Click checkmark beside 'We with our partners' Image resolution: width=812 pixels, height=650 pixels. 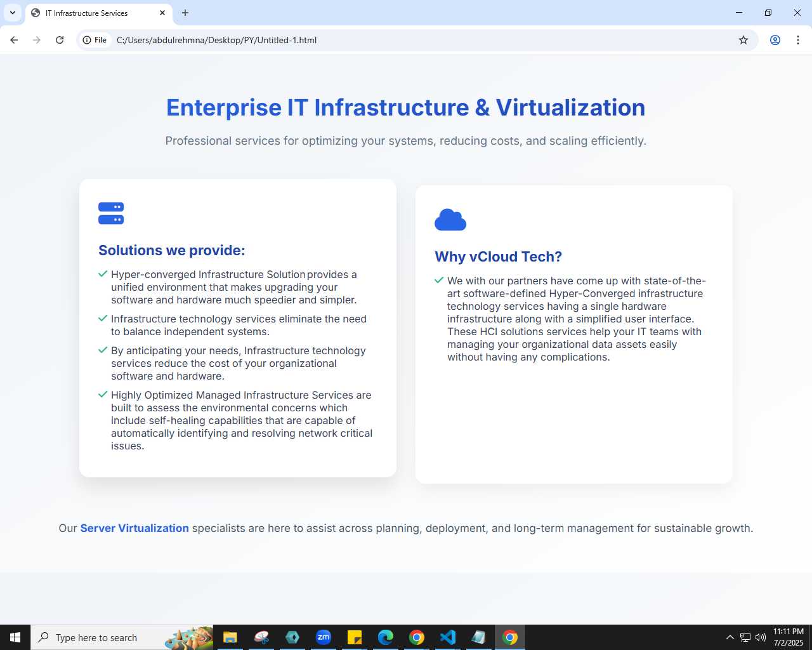click(439, 280)
